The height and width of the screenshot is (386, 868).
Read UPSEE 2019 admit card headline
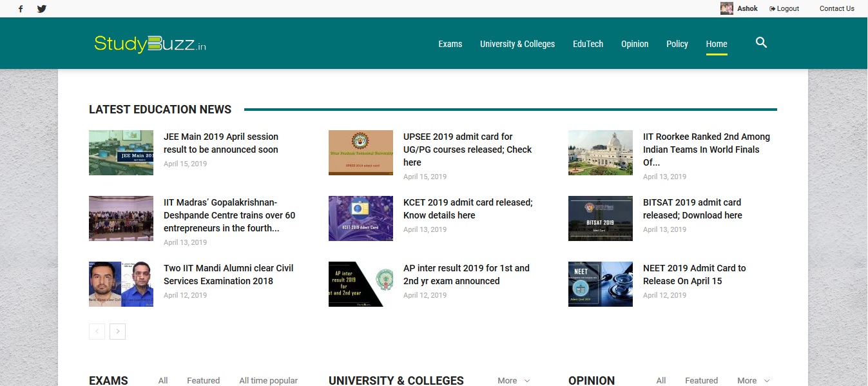point(468,150)
